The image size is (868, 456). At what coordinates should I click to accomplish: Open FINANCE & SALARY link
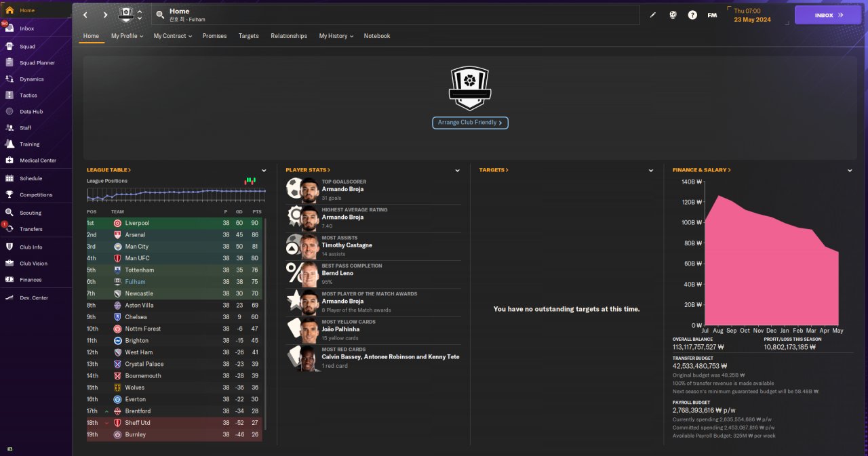point(702,170)
